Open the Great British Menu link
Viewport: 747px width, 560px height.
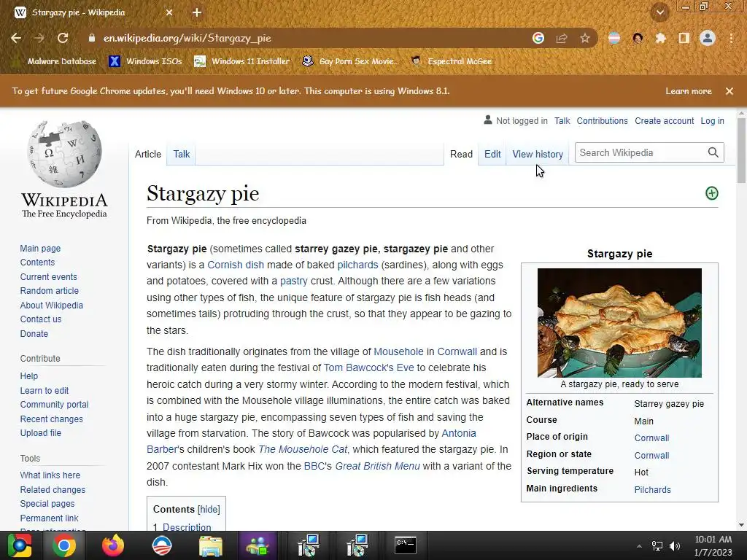(377, 466)
